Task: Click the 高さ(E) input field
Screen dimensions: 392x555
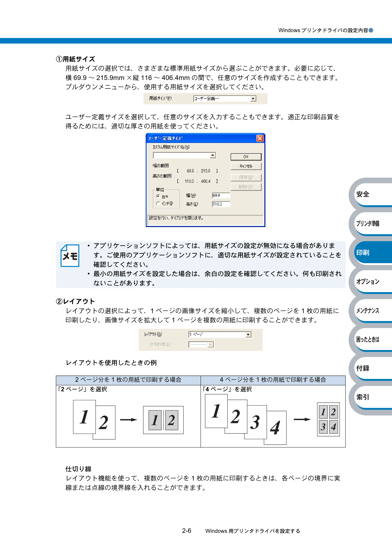Action: point(221,204)
